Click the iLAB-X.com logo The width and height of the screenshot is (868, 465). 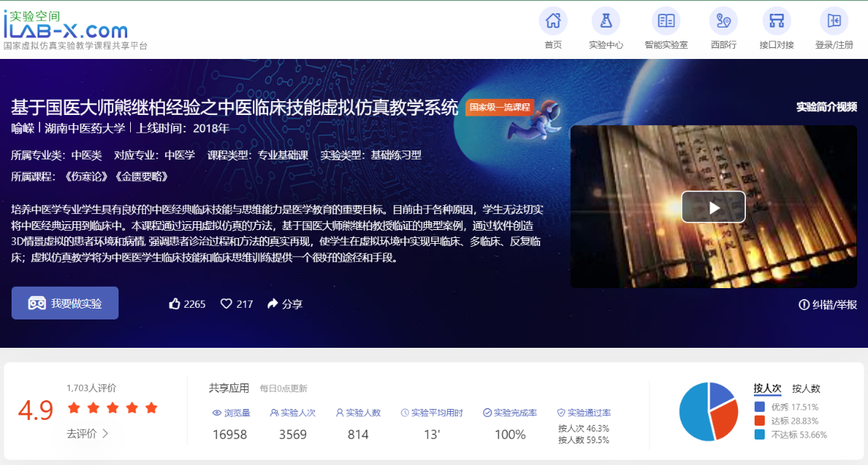65,25
